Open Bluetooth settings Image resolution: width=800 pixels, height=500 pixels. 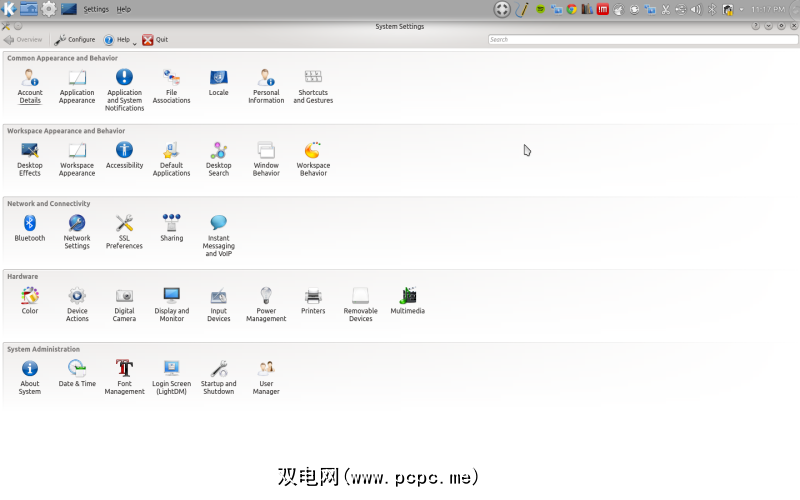(30, 228)
